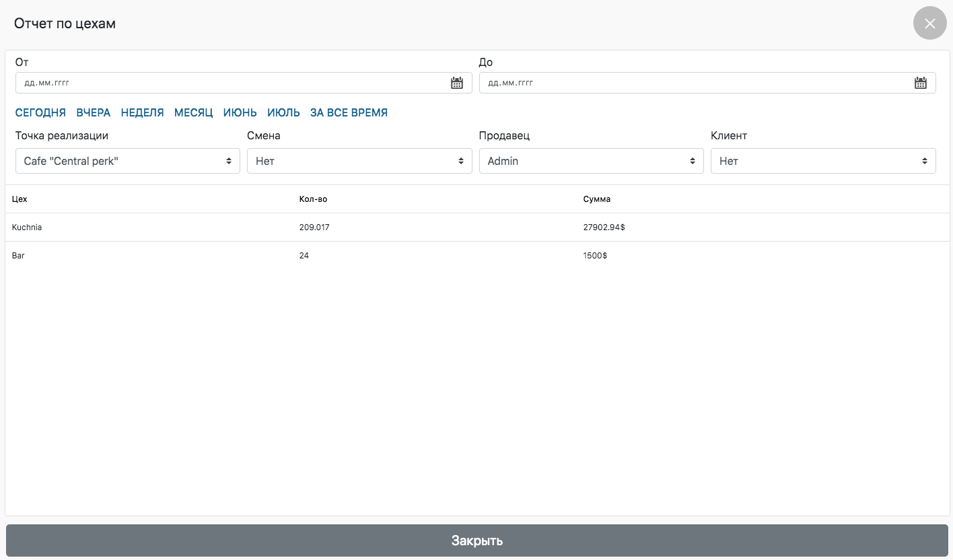
Task: Select the Вчера period filter
Action: click(x=94, y=112)
